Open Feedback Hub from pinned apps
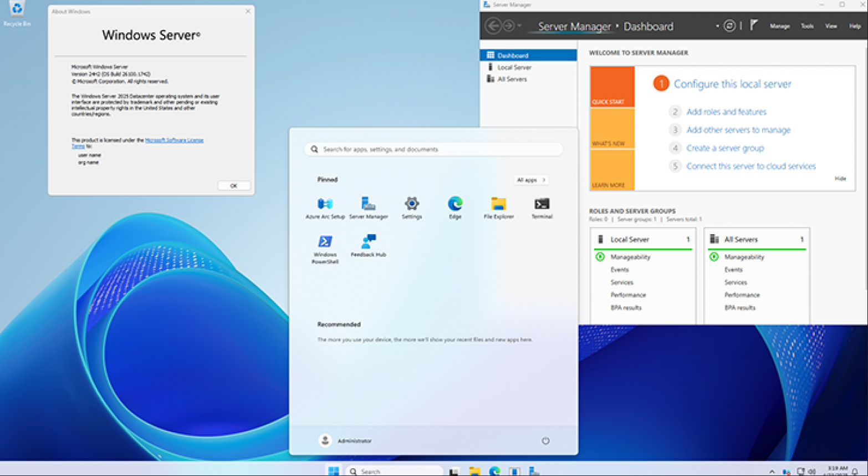The height and width of the screenshot is (476, 868). [369, 246]
